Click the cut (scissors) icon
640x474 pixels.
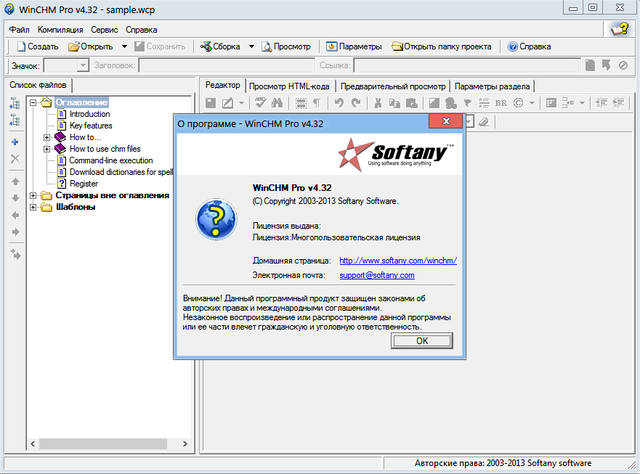378,103
